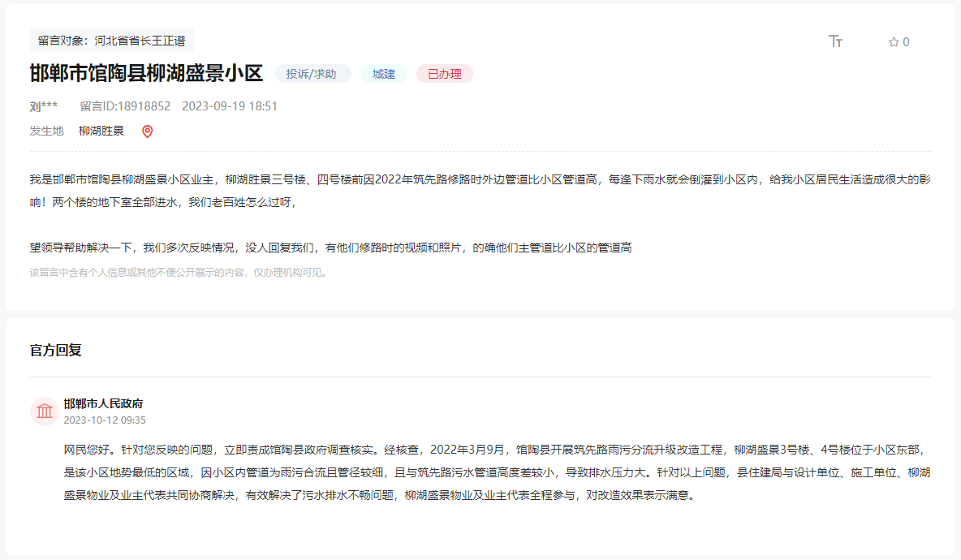
Task: Click the message ID 18918852
Action: [x=125, y=106]
